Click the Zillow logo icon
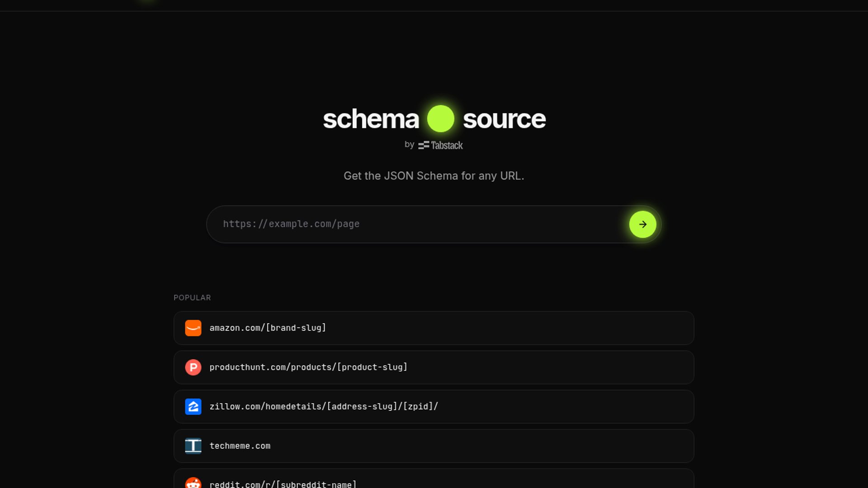This screenshot has height=488, width=868. point(193,407)
